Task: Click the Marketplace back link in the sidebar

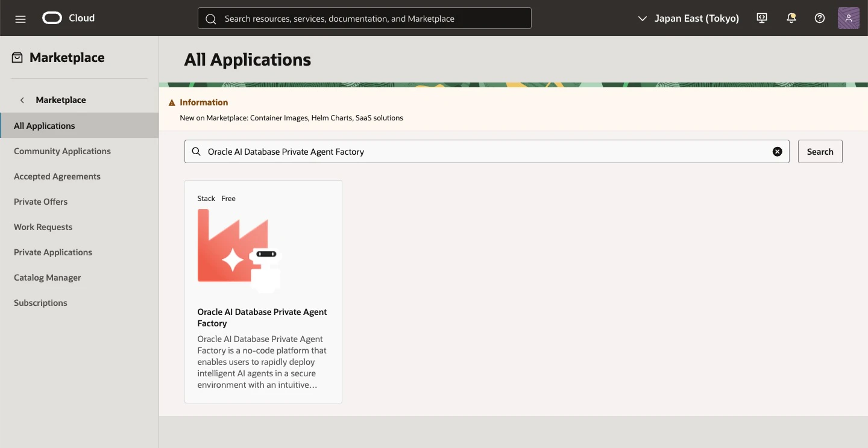Action: tap(61, 100)
